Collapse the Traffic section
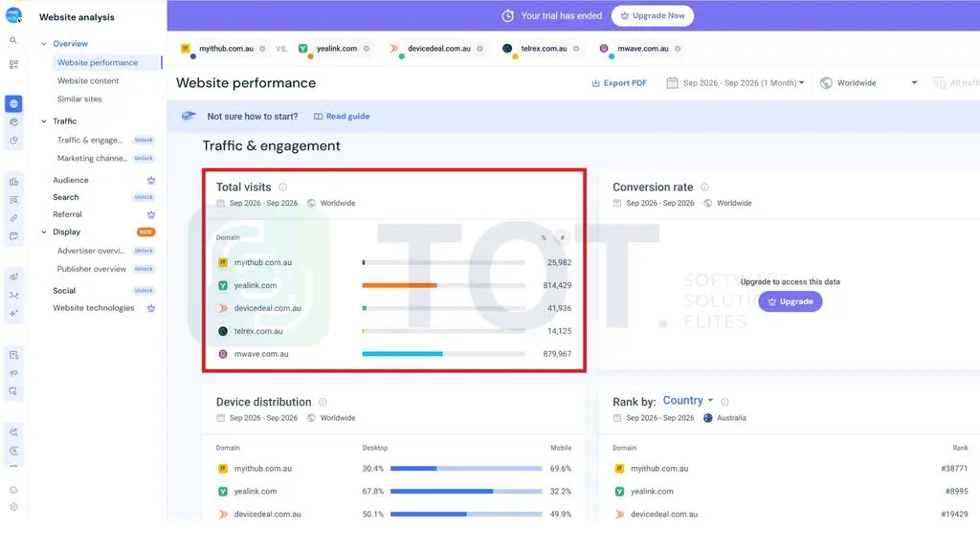Screen dimensions: 980x551 44,121
